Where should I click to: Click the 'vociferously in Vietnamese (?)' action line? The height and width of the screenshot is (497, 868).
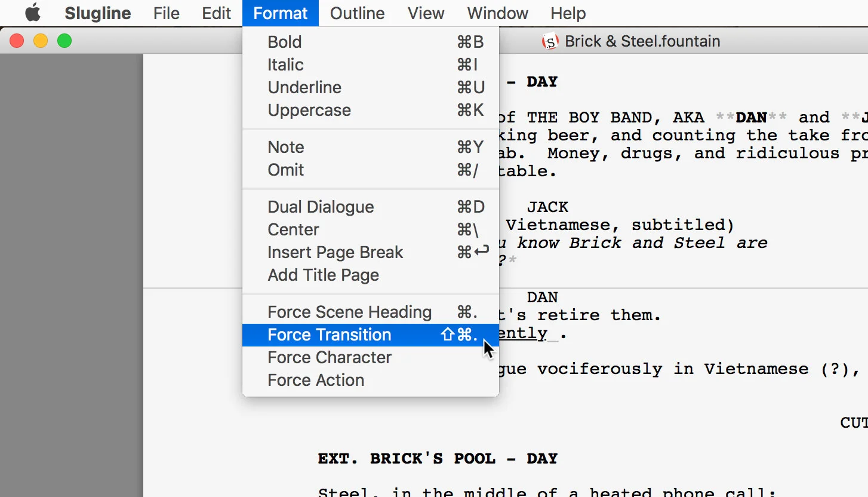698,369
